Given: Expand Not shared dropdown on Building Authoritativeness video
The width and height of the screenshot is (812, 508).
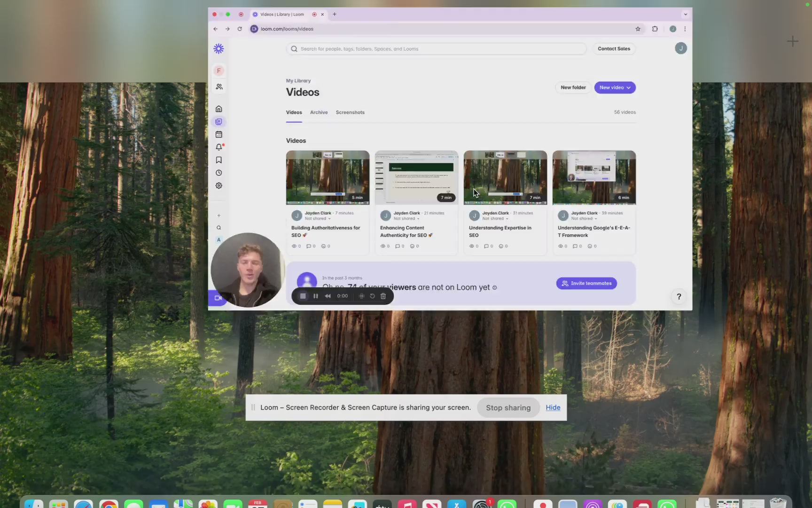Looking at the screenshot, I should pyautogui.click(x=318, y=219).
